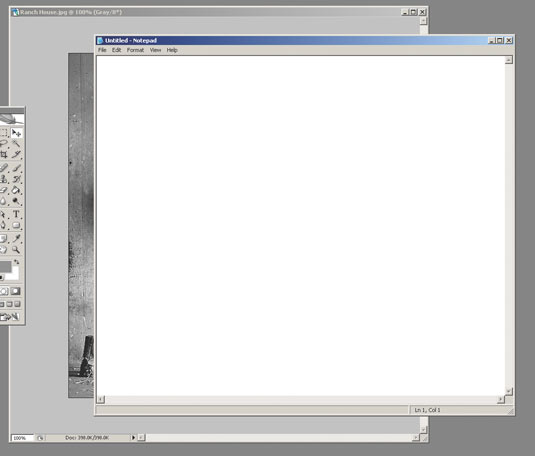This screenshot has height=456, width=535.
Task: Expand the document status info arrow
Action: point(133,437)
